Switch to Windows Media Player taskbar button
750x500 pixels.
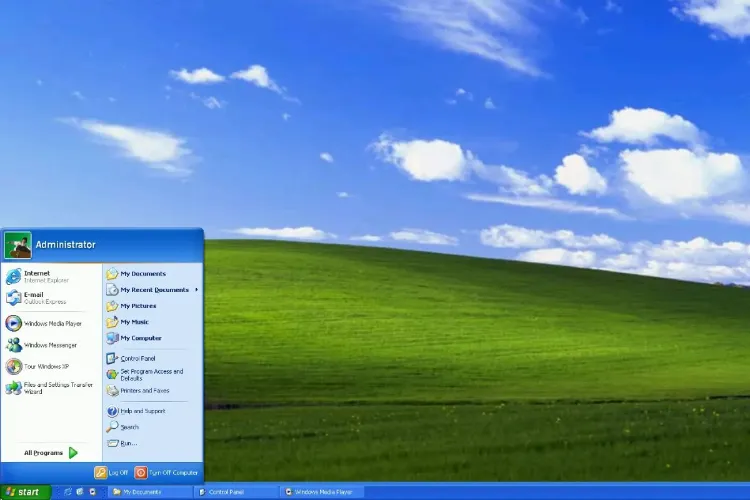(321, 492)
